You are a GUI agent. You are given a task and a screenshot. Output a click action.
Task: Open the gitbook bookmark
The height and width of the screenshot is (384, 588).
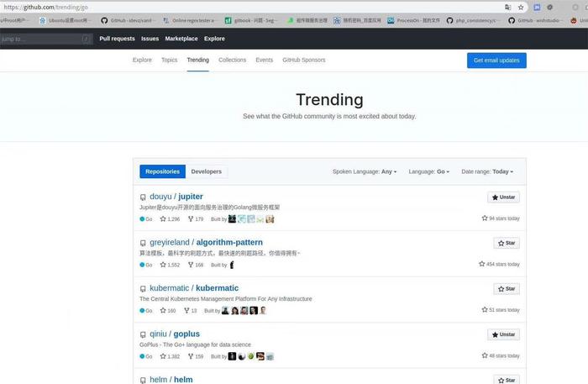[250, 20]
